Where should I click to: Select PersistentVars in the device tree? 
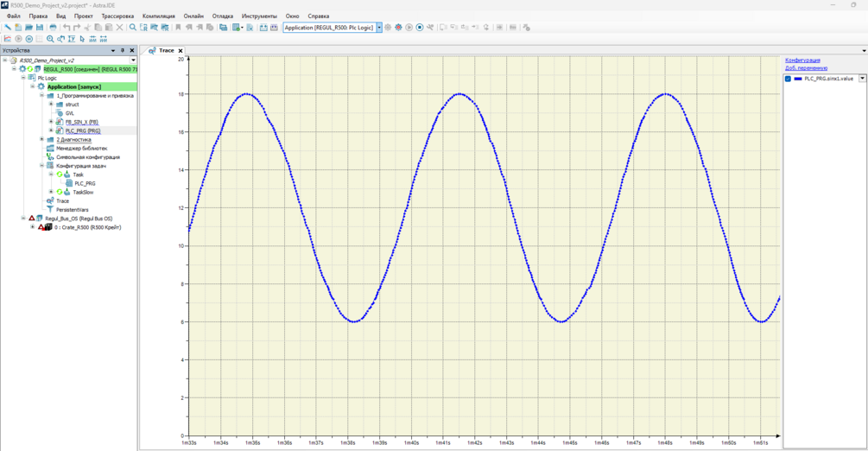click(72, 210)
